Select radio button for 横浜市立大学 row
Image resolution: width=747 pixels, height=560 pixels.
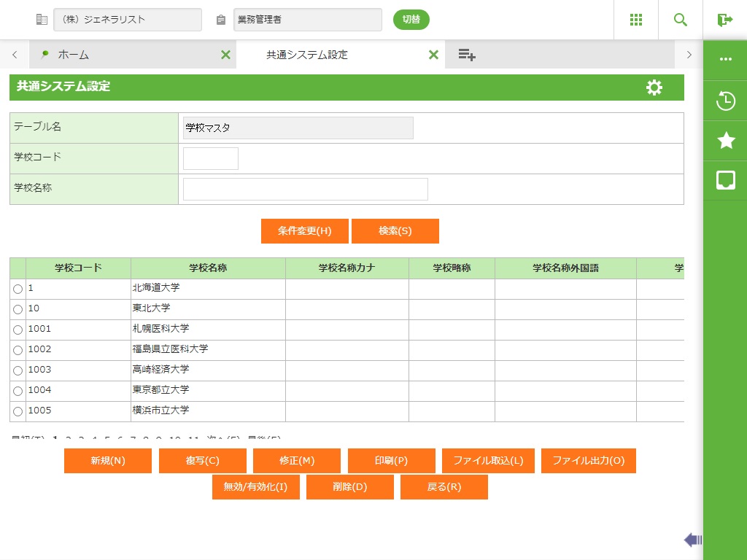18,412
